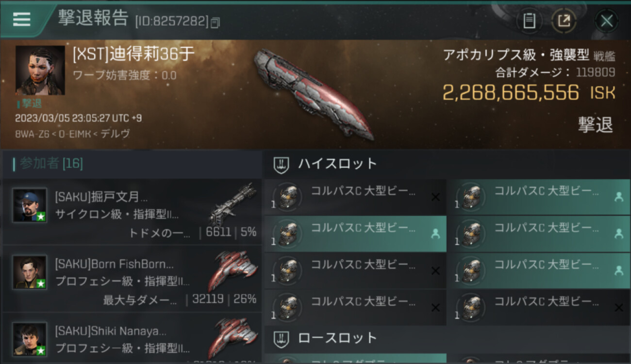
Task: Copy the report ID 8257282
Action: (216, 22)
